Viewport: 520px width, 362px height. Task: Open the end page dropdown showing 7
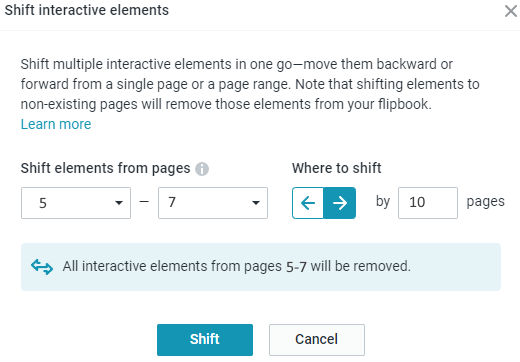pos(213,203)
